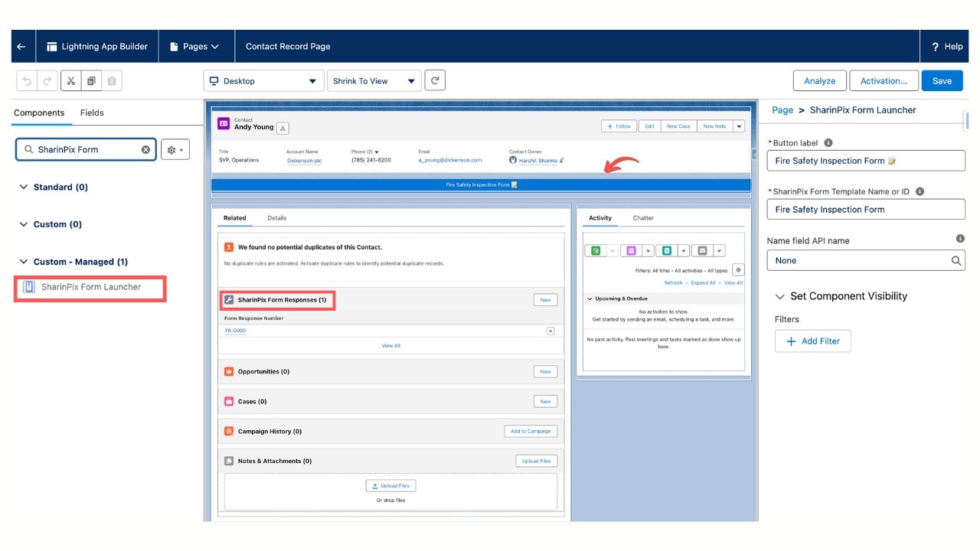Open the Help link in the header
This screenshot has height=551, width=980.
coord(947,47)
